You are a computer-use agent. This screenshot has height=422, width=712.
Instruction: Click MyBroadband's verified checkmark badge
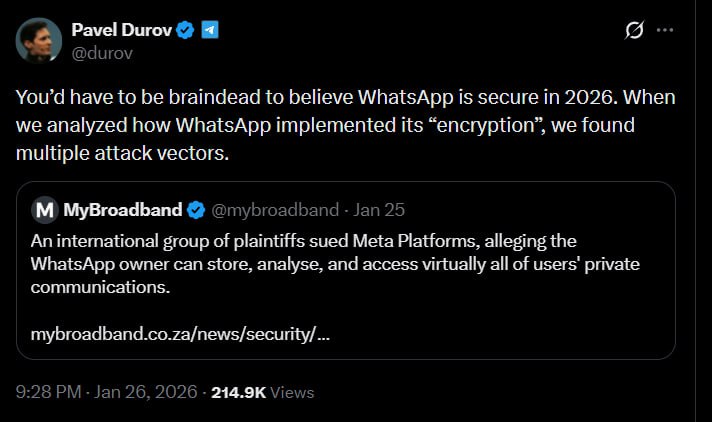[196, 210]
